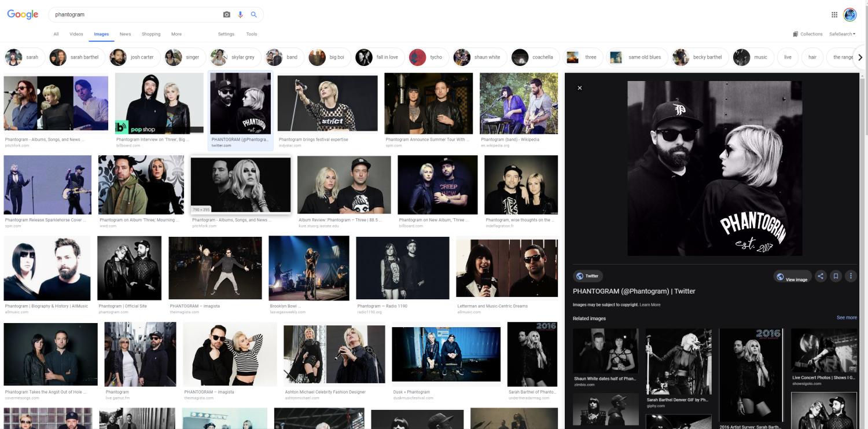This screenshot has width=868, height=429.
Task: Switch to the News tab
Action: coord(125,34)
